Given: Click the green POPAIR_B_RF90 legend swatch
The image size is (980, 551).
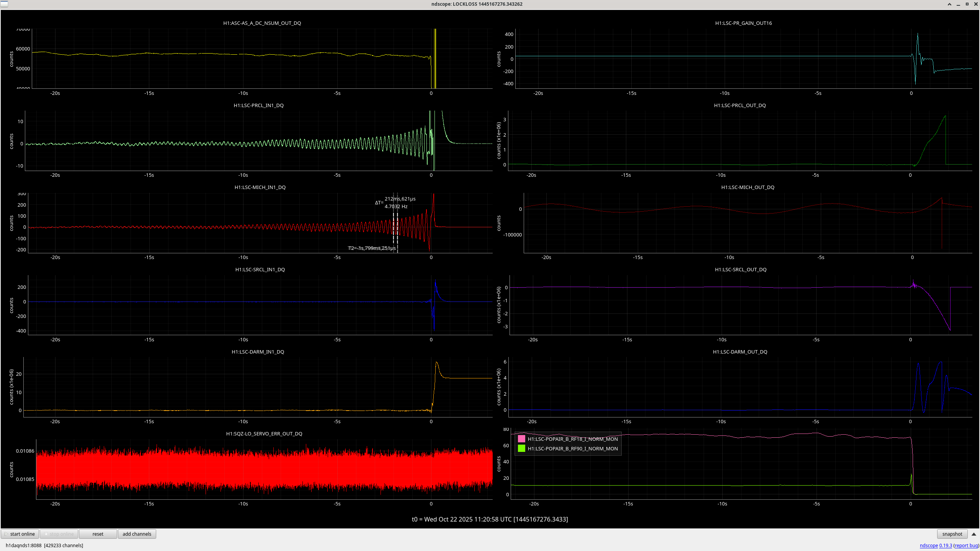Looking at the screenshot, I should [x=521, y=448].
